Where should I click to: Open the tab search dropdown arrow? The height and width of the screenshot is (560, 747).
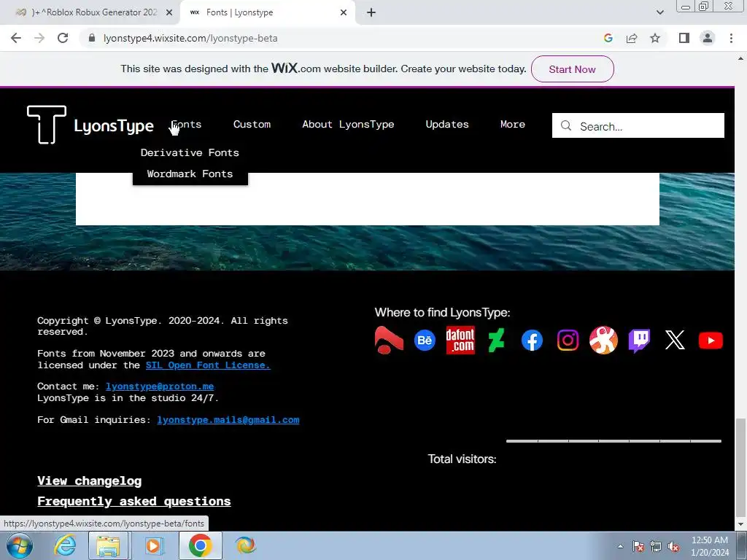tap(659, 13)
